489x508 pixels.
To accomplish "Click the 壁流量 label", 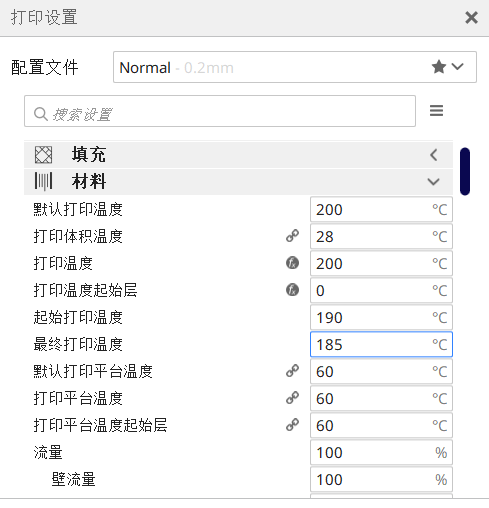I will pos(74,480).
